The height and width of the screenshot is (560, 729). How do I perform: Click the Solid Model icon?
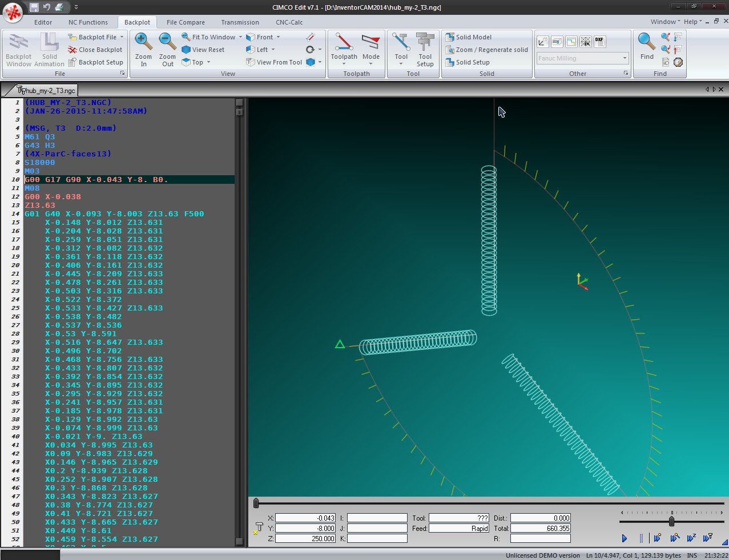tap(450, 37)
